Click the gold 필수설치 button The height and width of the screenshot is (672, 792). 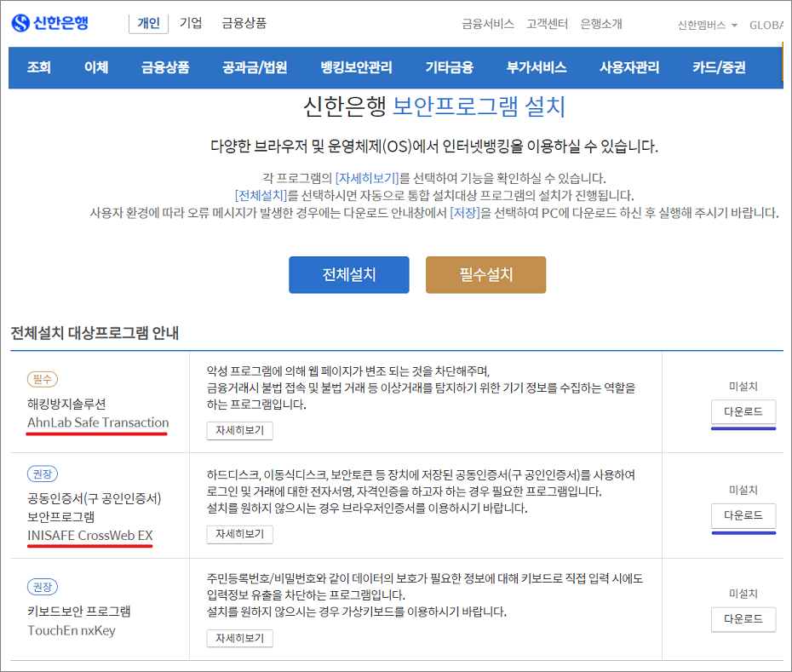[486, 275]
